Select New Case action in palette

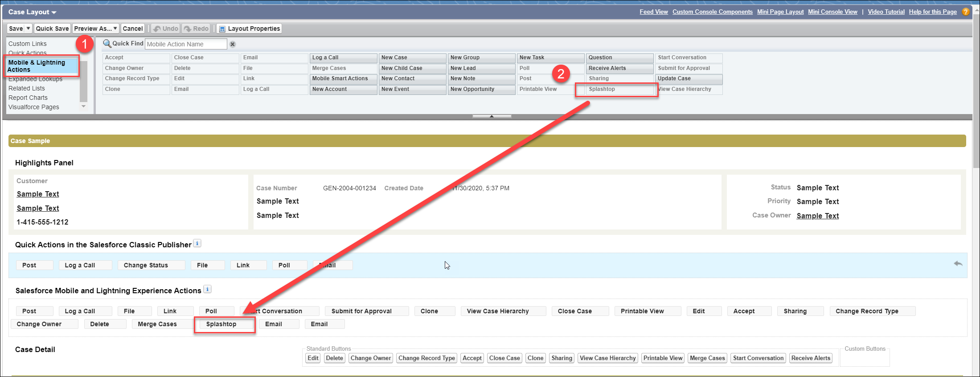pos(413,57)
